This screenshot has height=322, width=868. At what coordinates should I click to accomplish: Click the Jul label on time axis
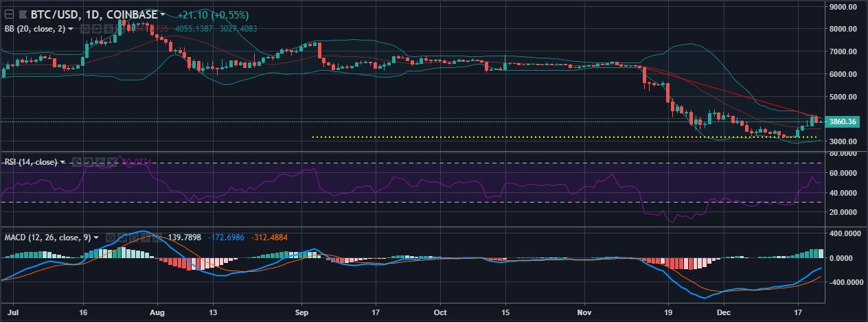12,312
